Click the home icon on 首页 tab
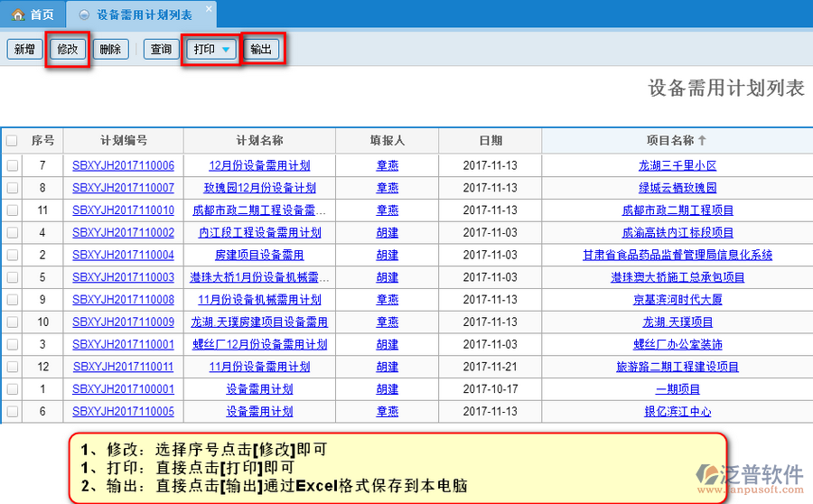 point(18,14)
